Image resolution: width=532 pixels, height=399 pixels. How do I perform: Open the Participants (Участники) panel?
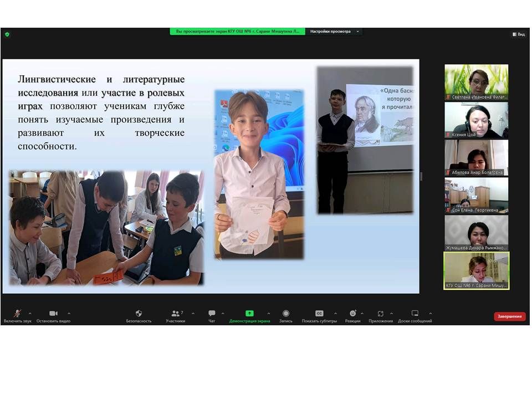176,314
